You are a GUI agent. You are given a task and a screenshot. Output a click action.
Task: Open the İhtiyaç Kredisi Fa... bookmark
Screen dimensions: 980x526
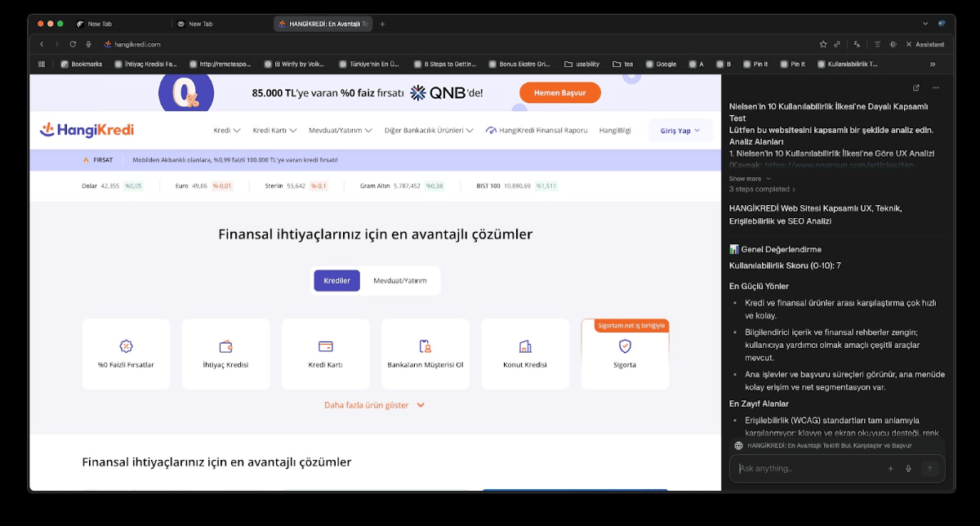click(145, 64)
